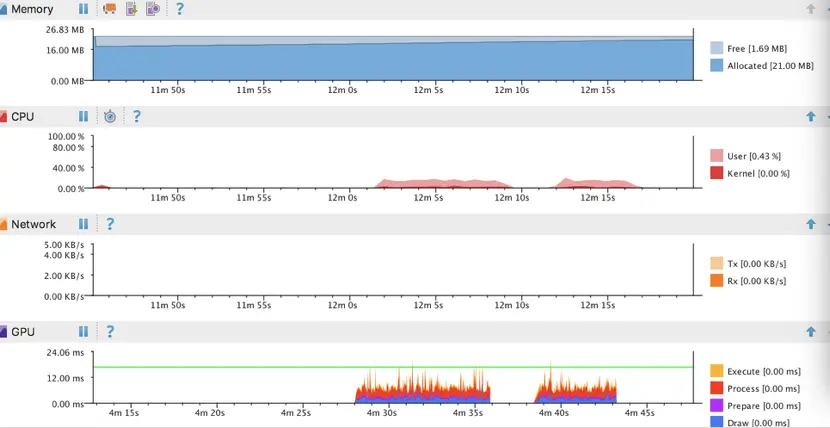830x428 pixels.
Task: Click the 16.00 MB axis label
Action: point(65,50)
